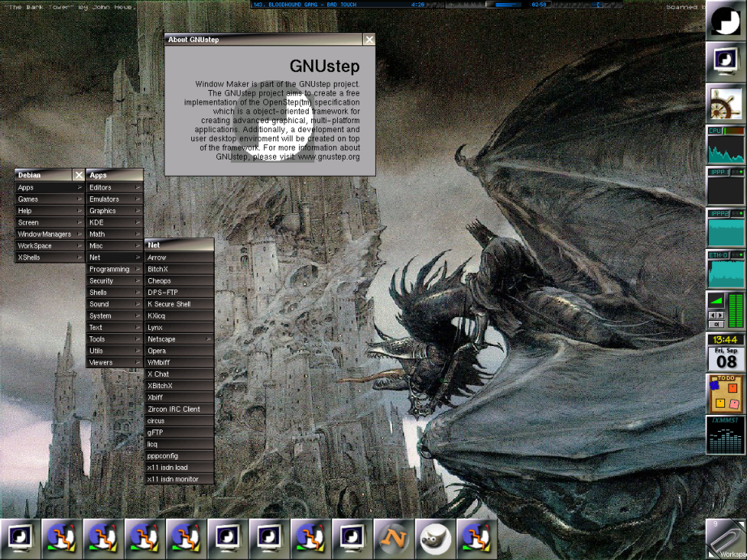Click the About GNUstep title bar

click(x=264, y=40)
